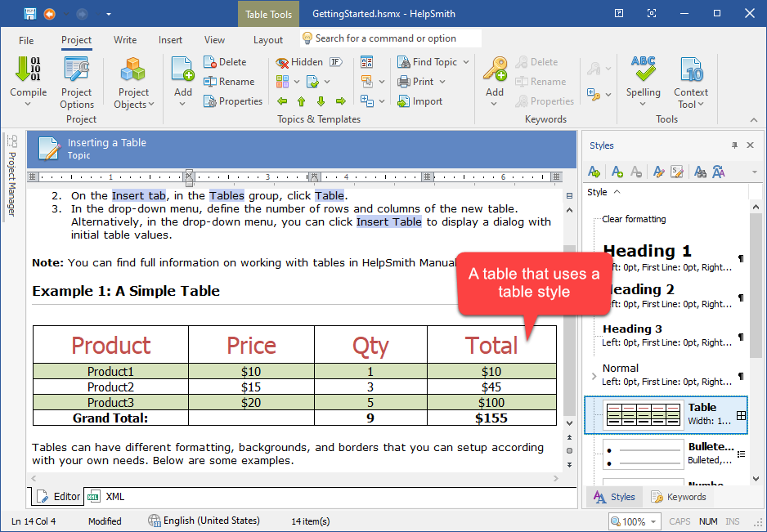The width and height of the screenshot is (767, 532).
Task: Switch to the View tab
Action: (x=214, y=40)
